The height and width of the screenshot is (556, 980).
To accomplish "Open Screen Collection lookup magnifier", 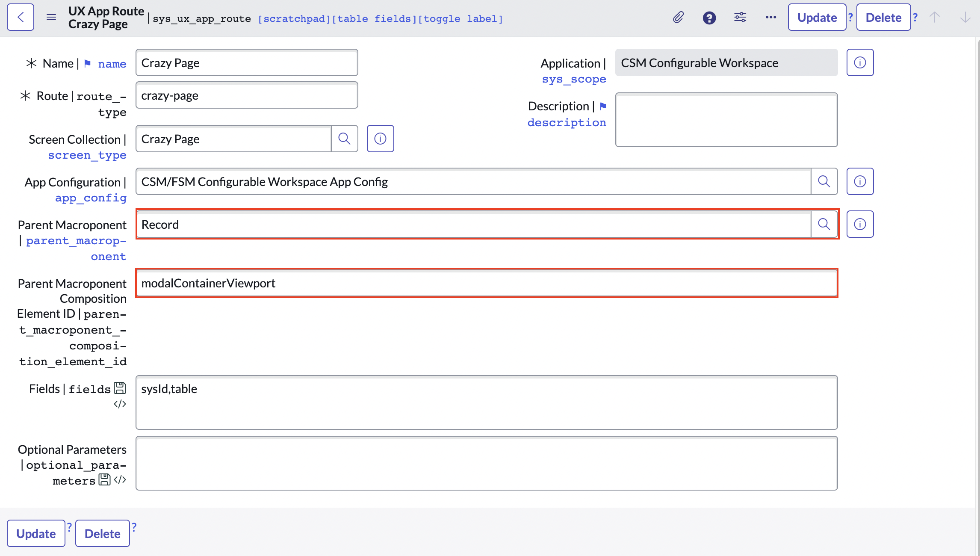I will (x=344, y=139).
